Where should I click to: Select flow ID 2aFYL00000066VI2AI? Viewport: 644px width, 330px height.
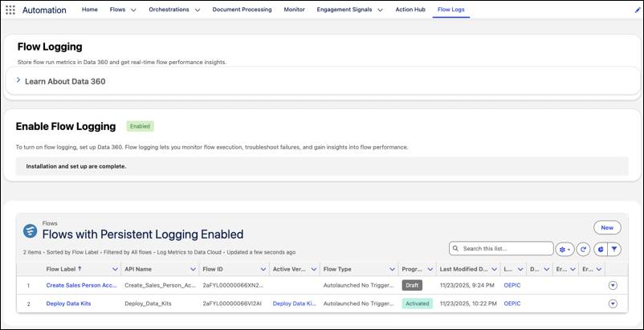click(x=232, y=304)
